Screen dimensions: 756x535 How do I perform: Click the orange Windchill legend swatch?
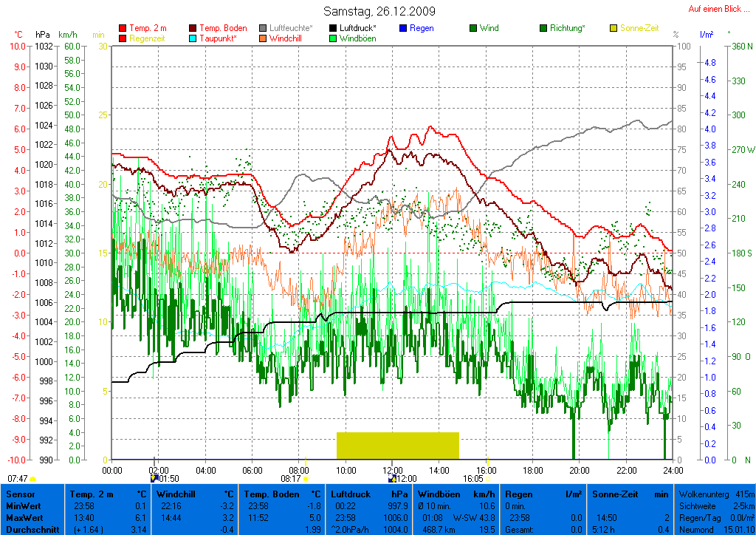[x=263, y=38]
